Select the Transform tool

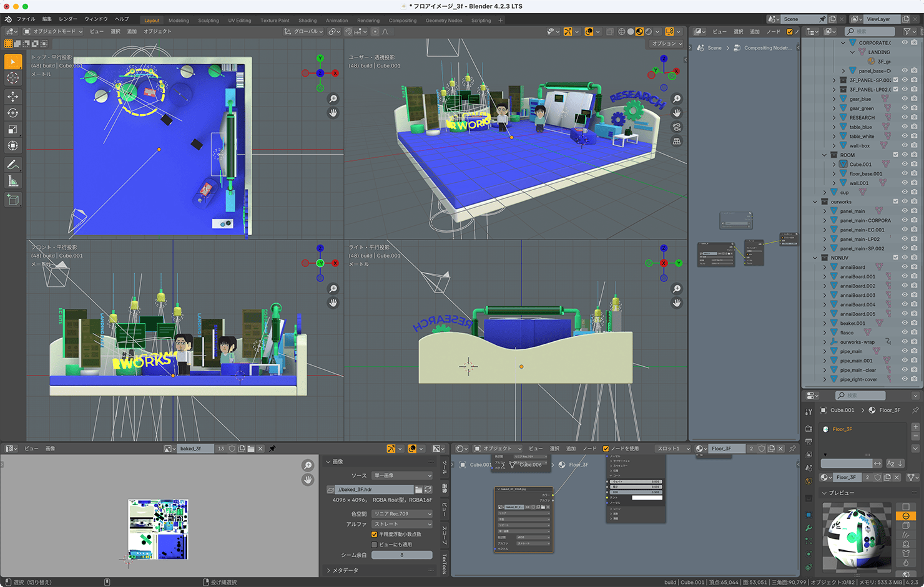12,145
